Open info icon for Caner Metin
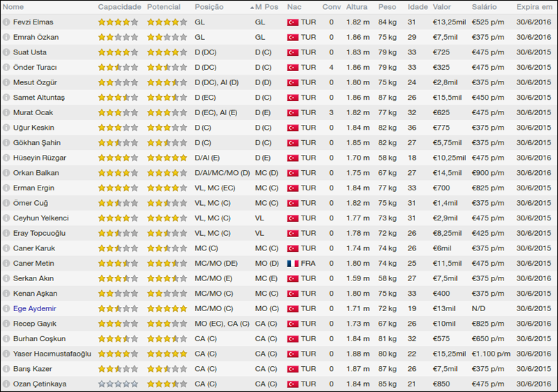The image size is (558, 392). [6, 264]
